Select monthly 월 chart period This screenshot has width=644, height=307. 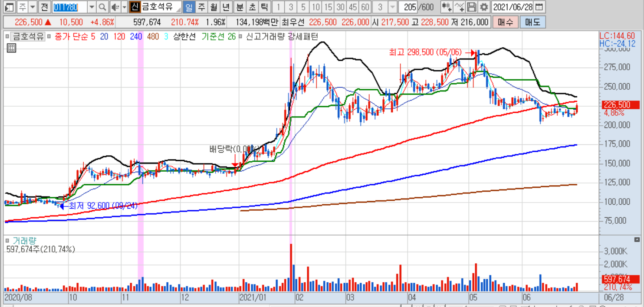(x=214, y=7)
